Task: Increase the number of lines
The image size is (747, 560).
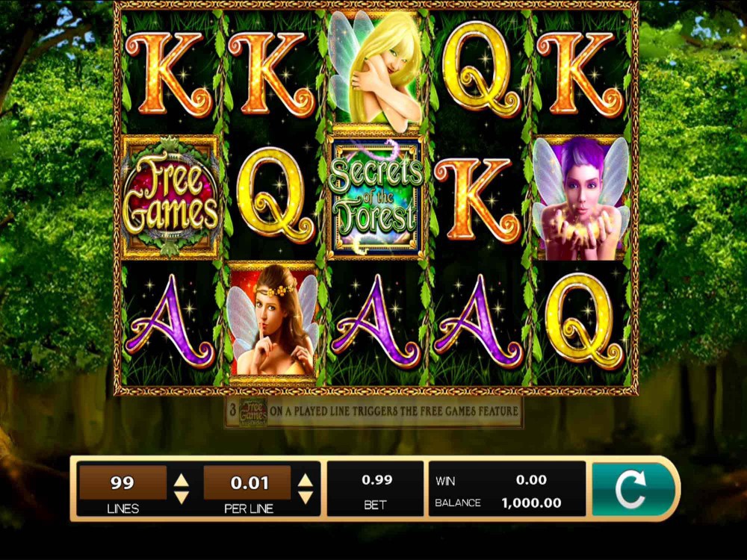Action: pos(181,480)
